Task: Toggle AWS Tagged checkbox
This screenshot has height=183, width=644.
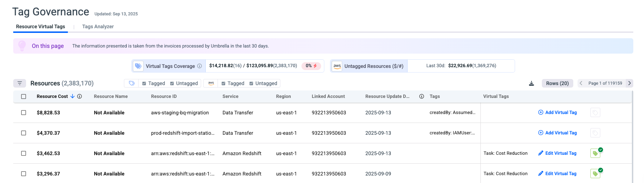Action: click(223, 83)
